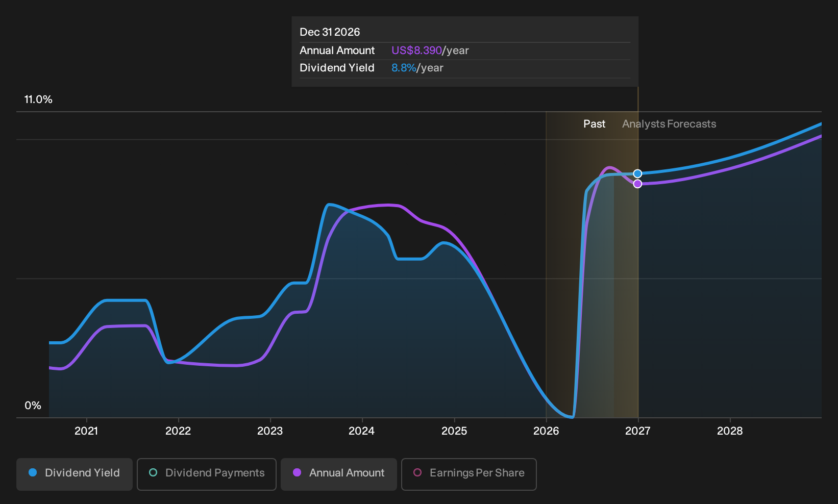The height and width of the screenshot is (504, 838).
Task: Click the Analysts Forecasts label
Action: click(x=669, y=124)
